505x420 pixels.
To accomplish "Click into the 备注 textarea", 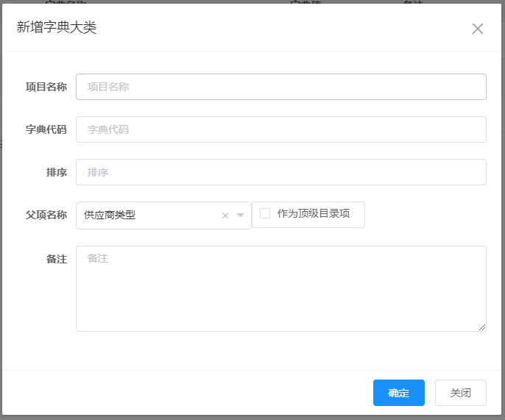I will [x=281, y=288].
